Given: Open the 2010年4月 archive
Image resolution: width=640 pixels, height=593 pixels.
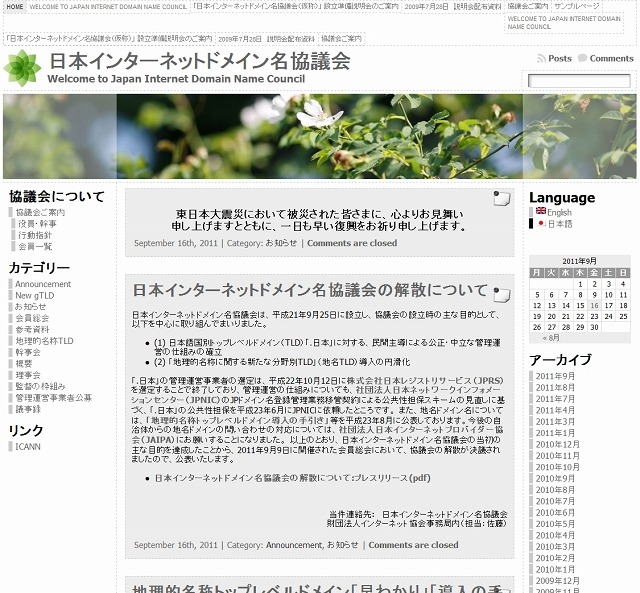Looking at the screenshot, I should [x=555, y=535].
